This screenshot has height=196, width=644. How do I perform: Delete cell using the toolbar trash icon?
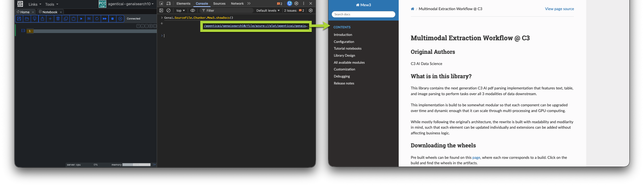pyautogui.click(x=58, y=19)
